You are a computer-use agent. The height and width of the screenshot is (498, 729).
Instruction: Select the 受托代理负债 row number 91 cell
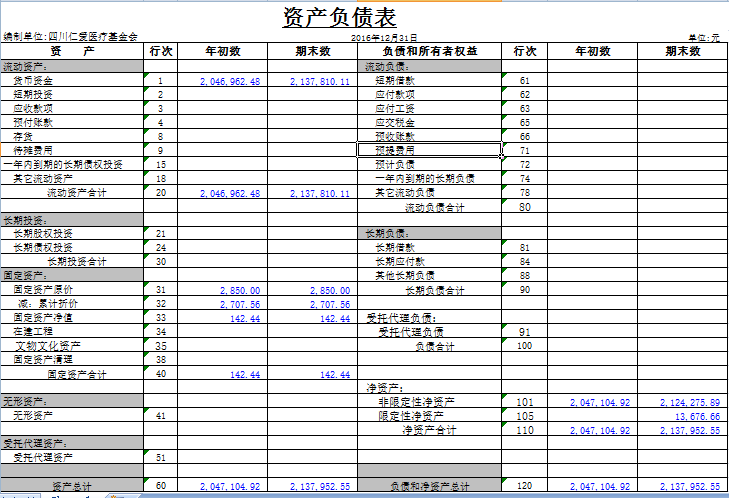pos(525,332)
